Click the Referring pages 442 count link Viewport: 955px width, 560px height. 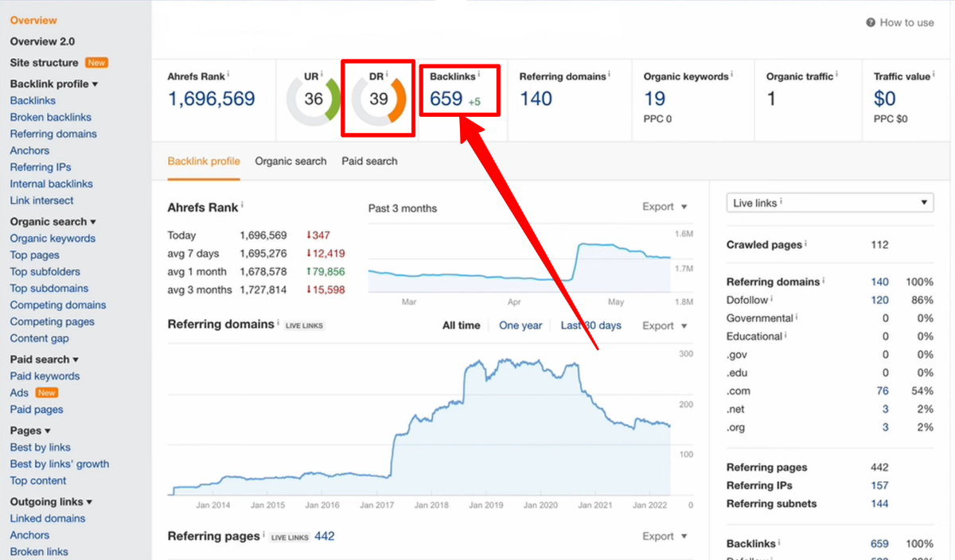(x=325, y=537)
